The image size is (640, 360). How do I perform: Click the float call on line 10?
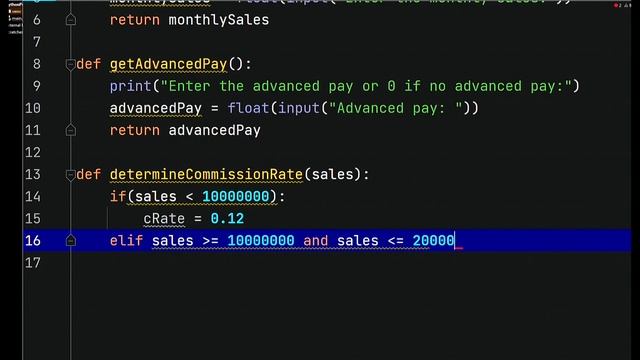pyautogui.click(x=248, y=109)
